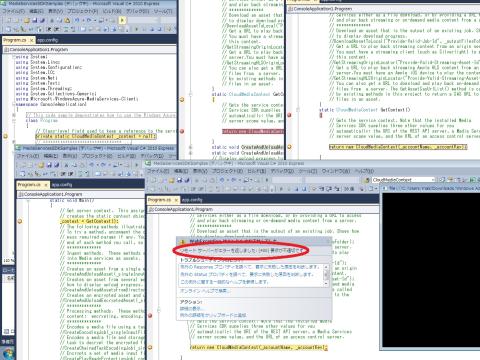The image size is (480, 360).
Task: Click the Save icon in the front window toolbar
Action: pos(180,180)
